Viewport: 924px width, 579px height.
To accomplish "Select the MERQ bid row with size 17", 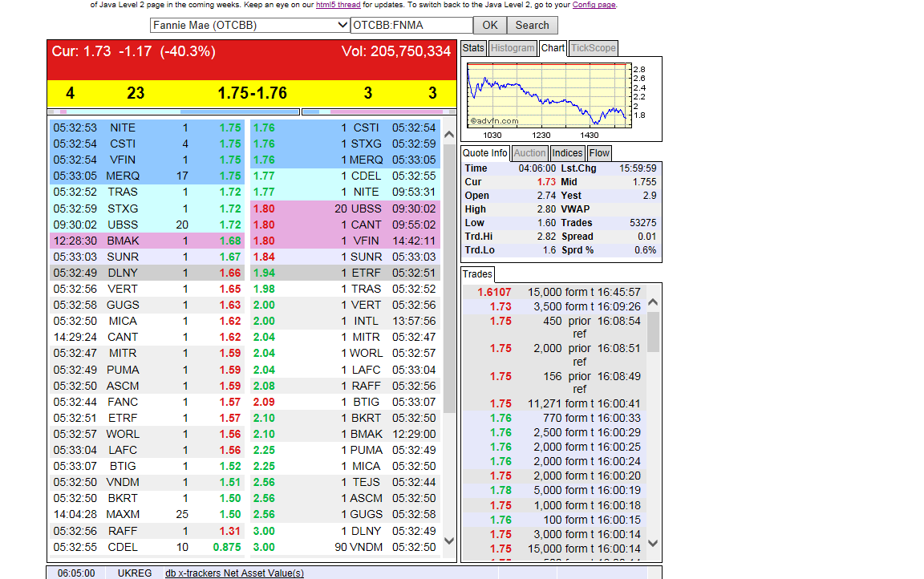I will (x=148, y=176).
